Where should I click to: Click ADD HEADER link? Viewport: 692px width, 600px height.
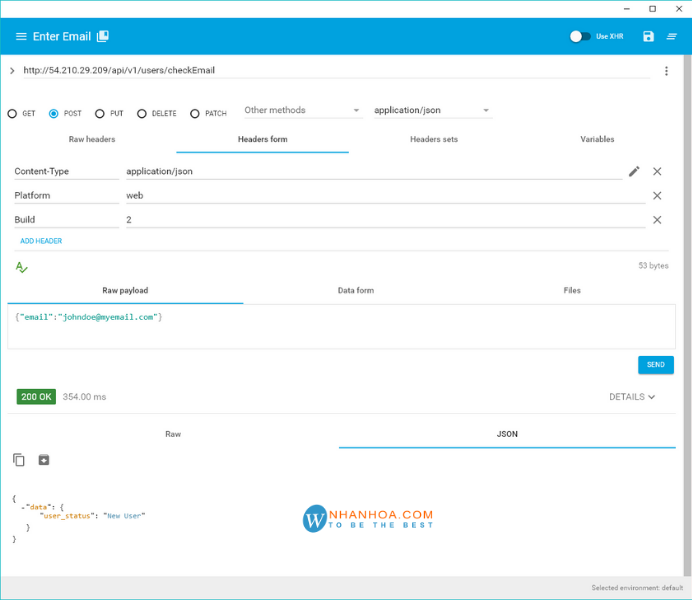(x=41, y=241)
